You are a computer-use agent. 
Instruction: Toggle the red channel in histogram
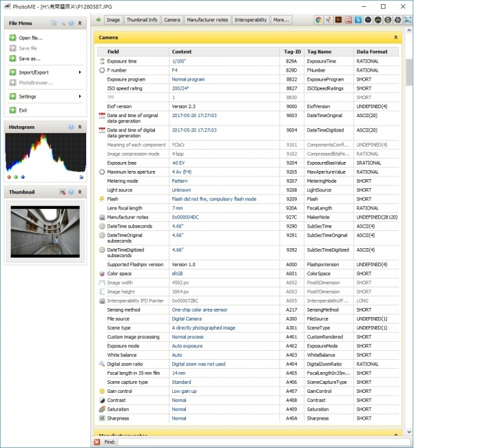[x=9, y=177]
